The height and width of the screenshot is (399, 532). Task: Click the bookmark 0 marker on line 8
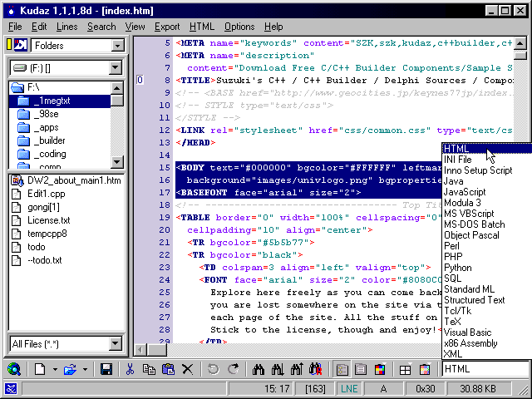tap(140, 80)
